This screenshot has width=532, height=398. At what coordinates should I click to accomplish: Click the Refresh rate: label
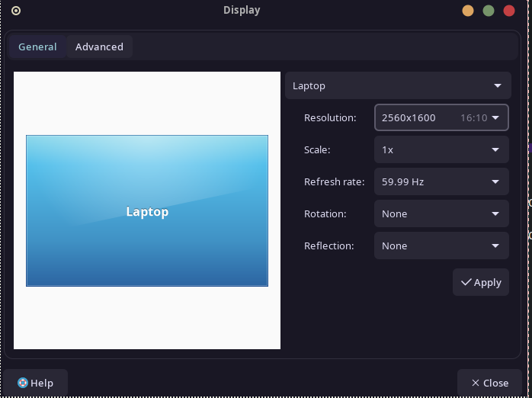[334, 182]
